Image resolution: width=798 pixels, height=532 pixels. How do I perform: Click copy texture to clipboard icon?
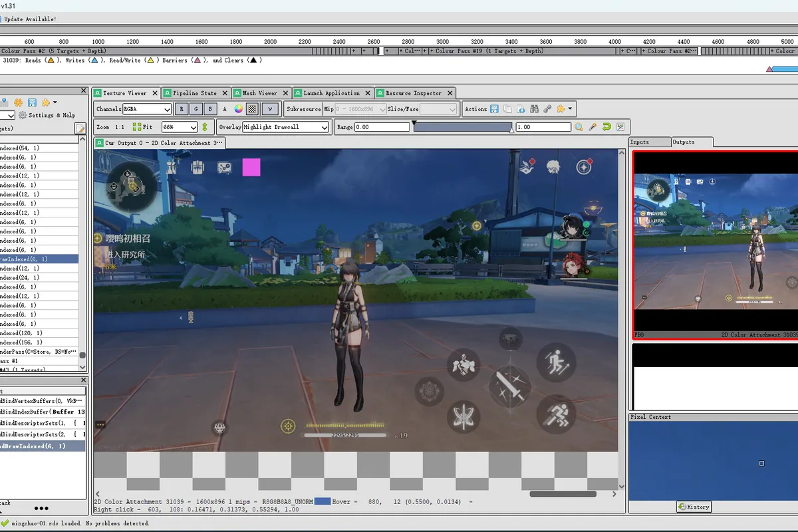[507, 109]
